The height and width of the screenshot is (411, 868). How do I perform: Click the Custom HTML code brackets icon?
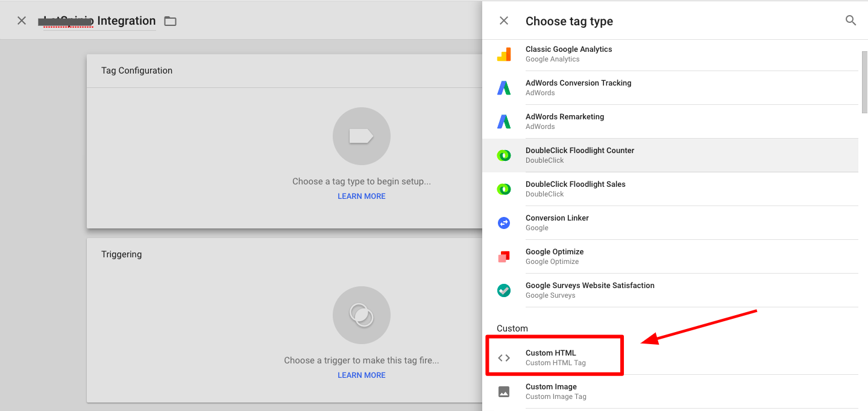pyautogui.click(x=504, y=358)
